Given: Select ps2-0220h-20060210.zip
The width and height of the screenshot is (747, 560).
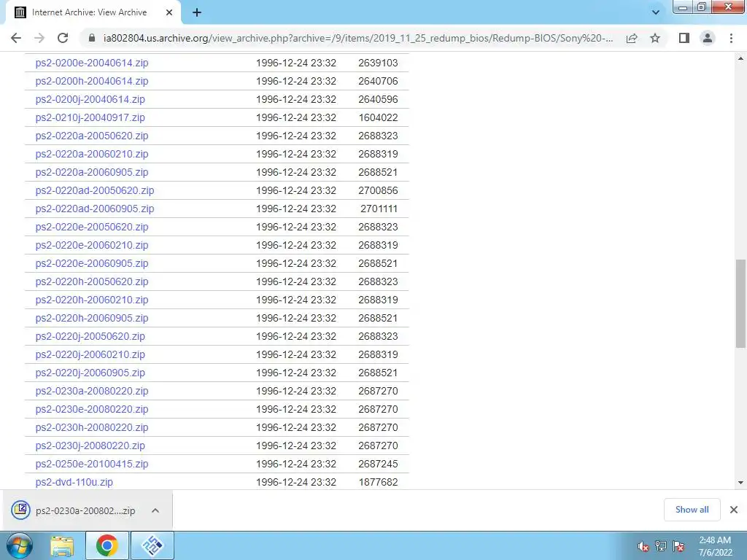Looking at the screenshot, I should coord(91,300).
